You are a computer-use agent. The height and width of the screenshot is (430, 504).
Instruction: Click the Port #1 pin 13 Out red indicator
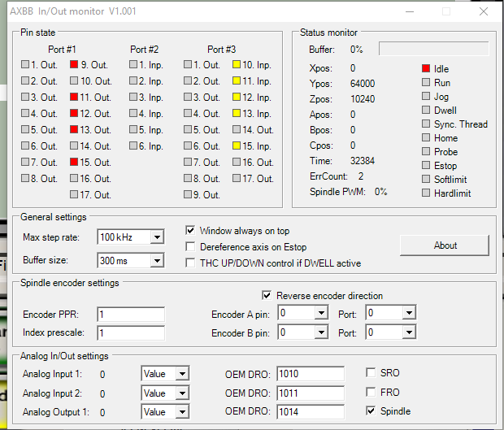[x=74, y=129]
